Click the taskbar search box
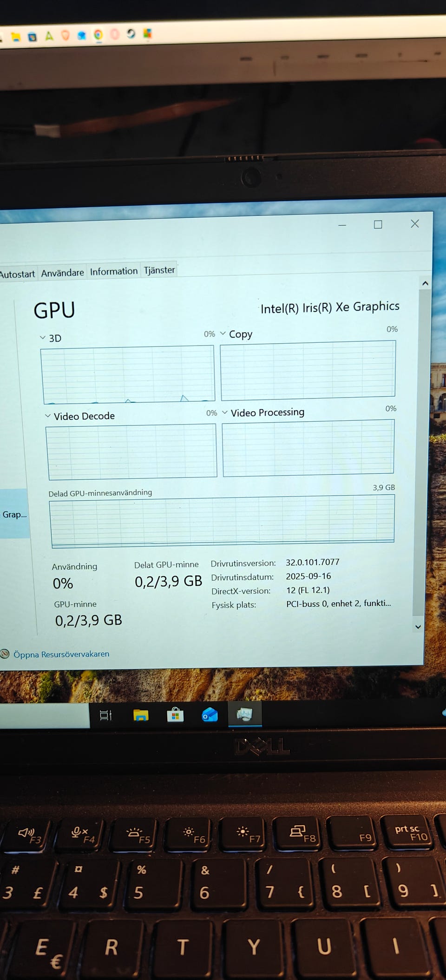 (45, 716)
